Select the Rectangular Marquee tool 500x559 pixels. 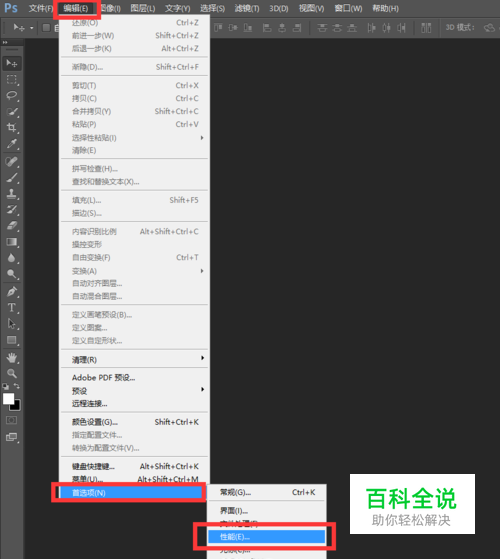tap(12, 80)
